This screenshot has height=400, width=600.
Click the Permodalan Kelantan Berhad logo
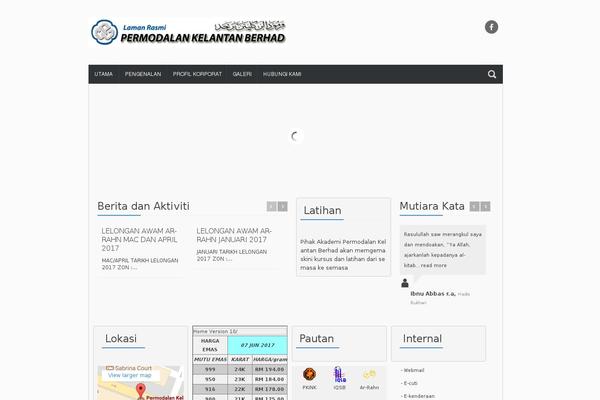point(188,32)
